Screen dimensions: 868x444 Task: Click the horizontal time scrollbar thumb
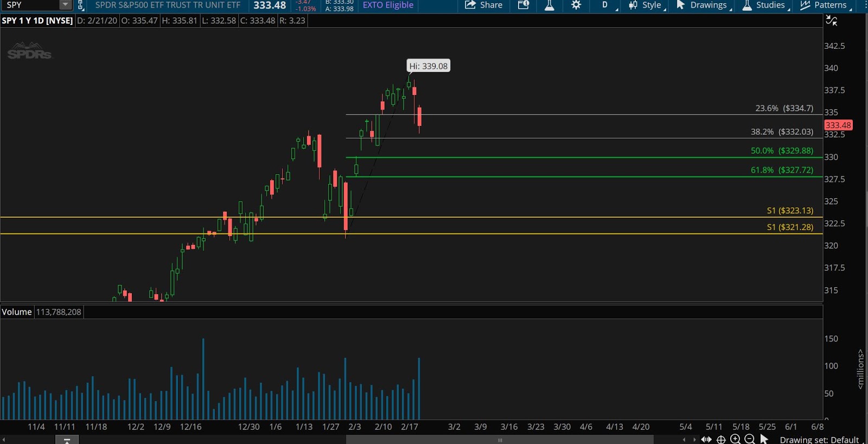(500, 440)
